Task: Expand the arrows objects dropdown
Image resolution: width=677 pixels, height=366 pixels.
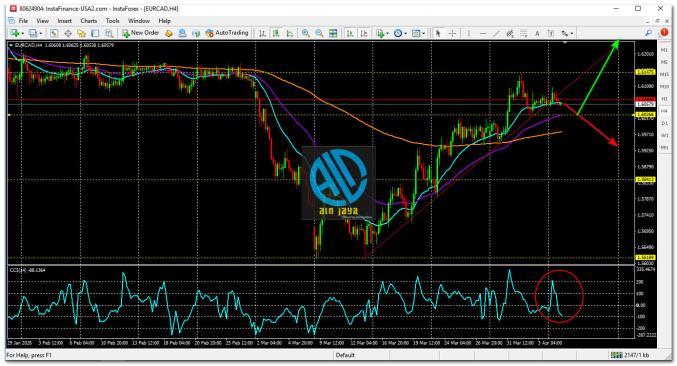Action: point(572,34)
